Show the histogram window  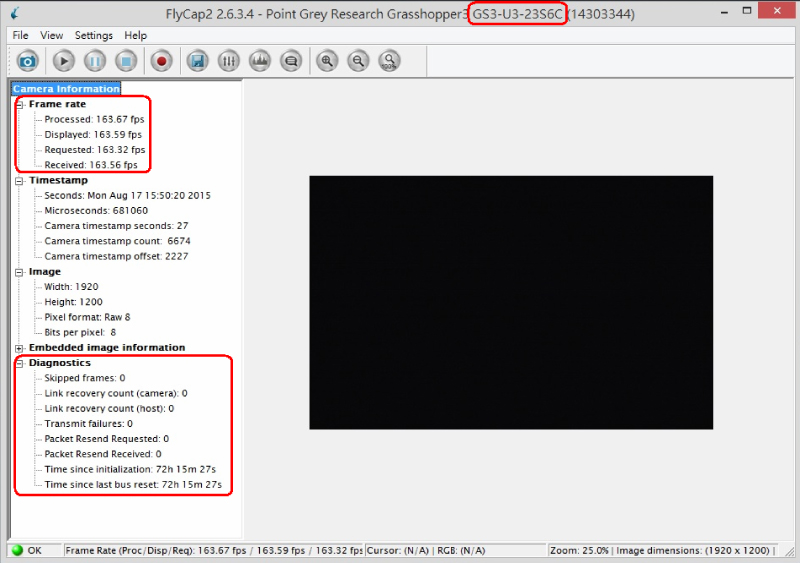point(260,61)
